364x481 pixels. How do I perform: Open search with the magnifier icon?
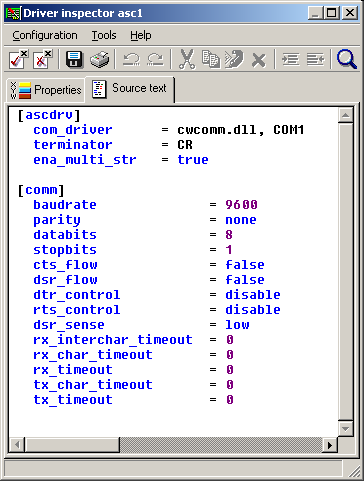click(x=347, y=59)
